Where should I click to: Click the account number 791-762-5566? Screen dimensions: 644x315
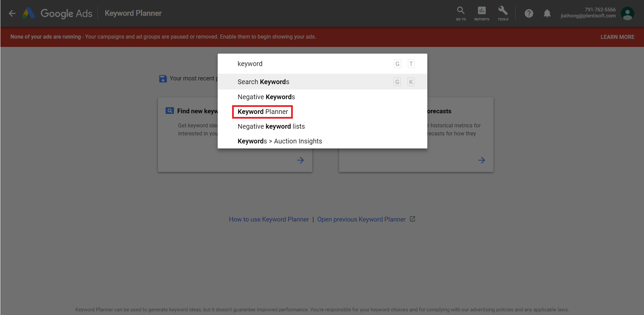(600, 10)
